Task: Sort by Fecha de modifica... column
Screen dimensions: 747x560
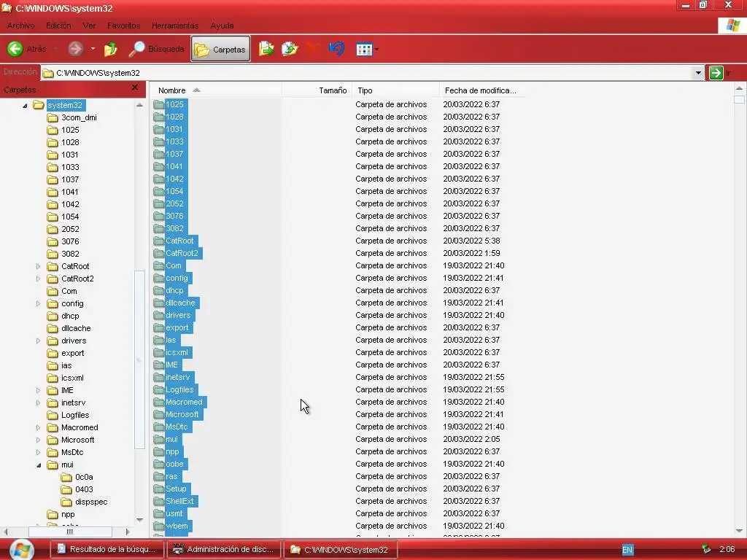Action: tap(483, 90)
